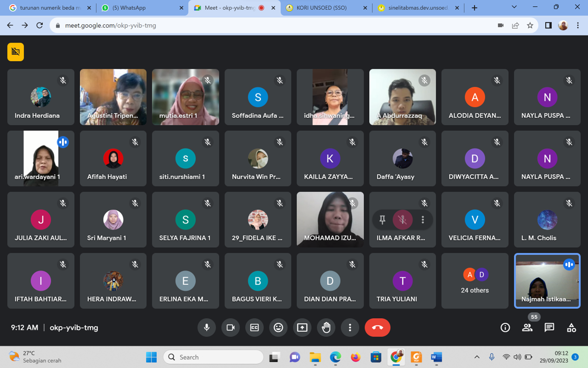Open the three-dot more options menu
The width and height of the screenshot is (588, 368).
pos(349,327)
